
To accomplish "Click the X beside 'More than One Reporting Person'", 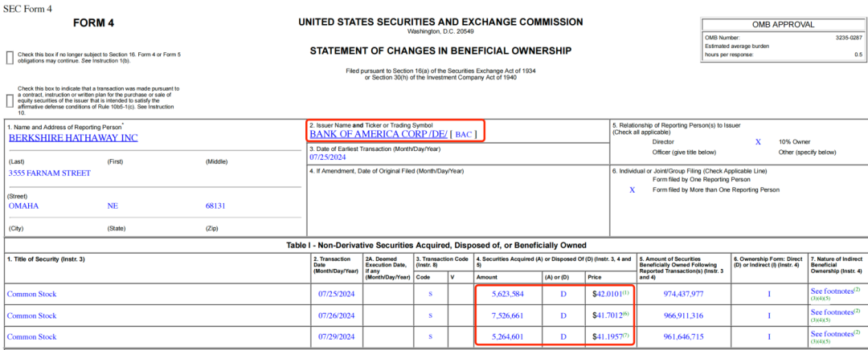I will (632, 190).
